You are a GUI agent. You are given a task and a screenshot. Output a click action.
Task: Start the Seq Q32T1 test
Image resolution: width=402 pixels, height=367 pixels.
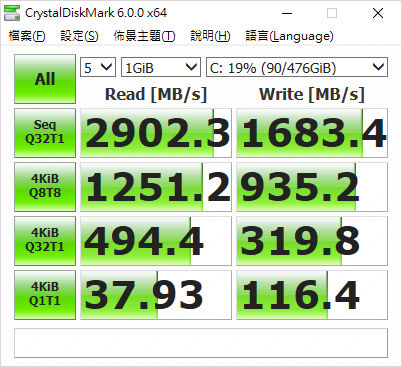coord(45,133)
